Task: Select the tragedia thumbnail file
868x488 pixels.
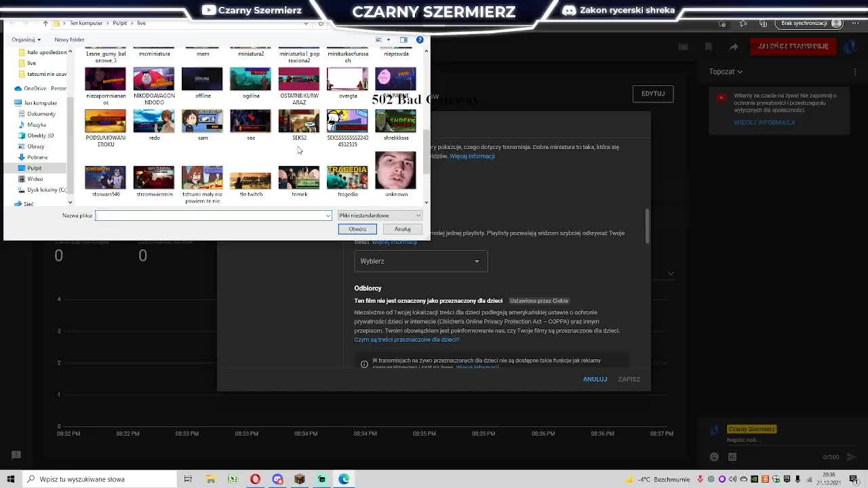Action: (x=347, y=180)
